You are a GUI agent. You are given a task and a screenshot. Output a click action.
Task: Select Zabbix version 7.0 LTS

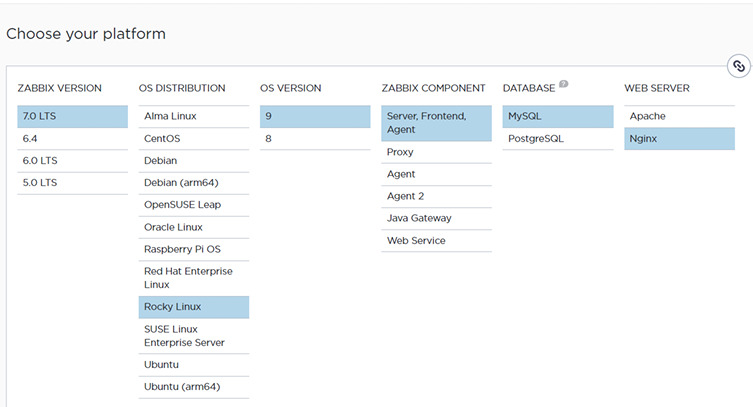[73, 117]
